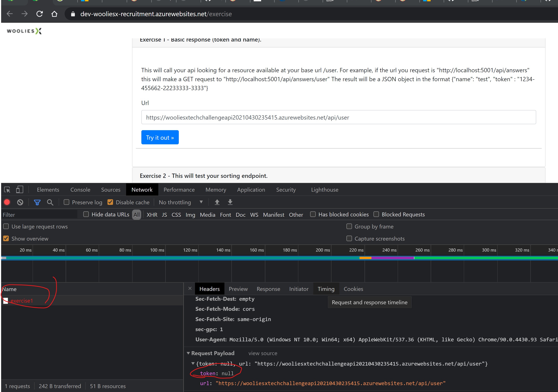Click the Import HAR upload icon
The height and width of the screenshot is (392, 558).
[x=217, y=202]
